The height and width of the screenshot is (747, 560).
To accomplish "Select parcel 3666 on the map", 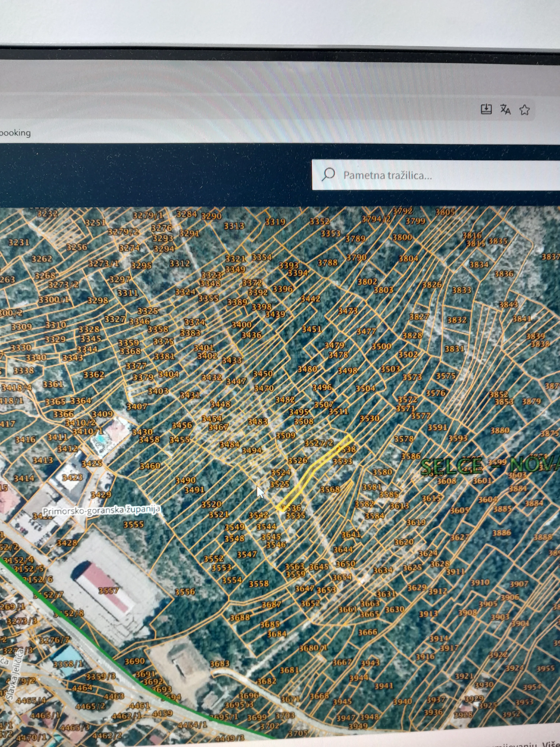I will [368, 632].
